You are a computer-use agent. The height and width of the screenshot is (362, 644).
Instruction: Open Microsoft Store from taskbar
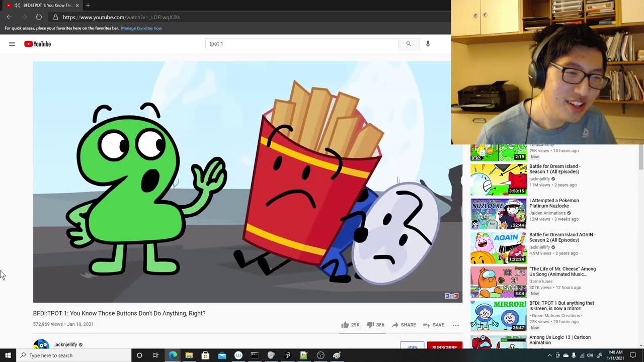pyautogui.click(x=205, y=355)
